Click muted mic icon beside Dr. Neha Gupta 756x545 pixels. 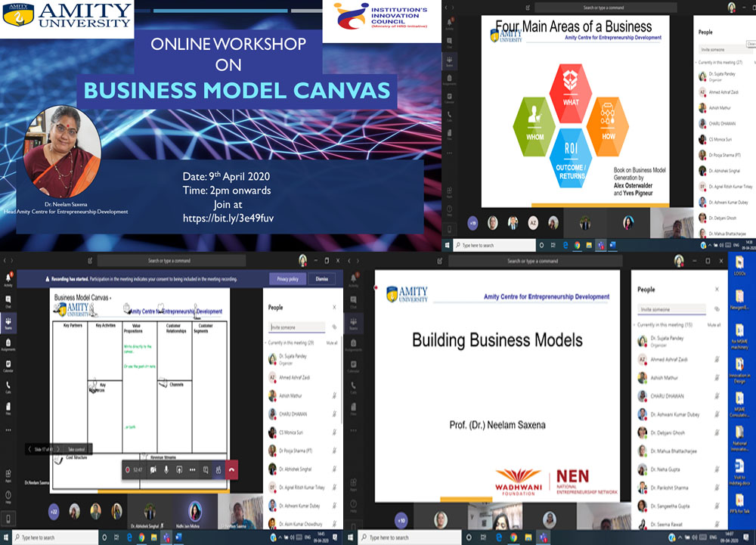tap(717, 469)
